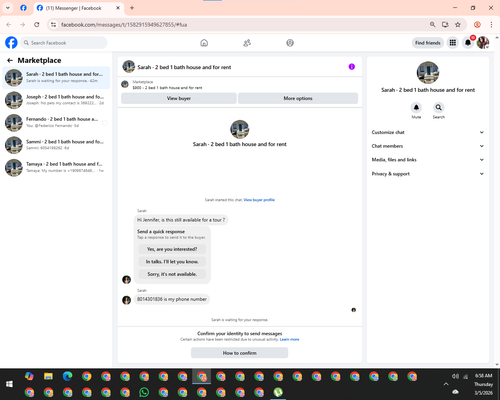Screen dimensions: 500x400
Task: Launch Copilot from the taskbar
Action: [x=29, y=376]
